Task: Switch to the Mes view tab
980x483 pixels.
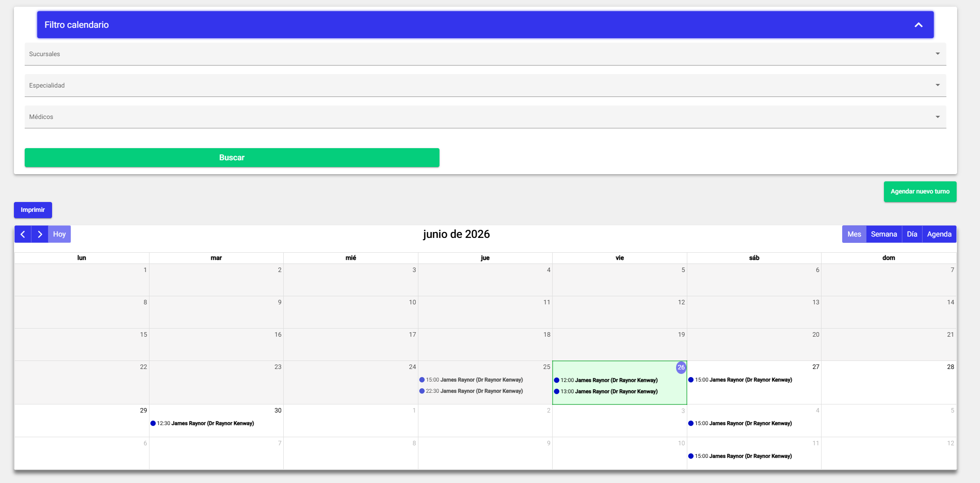Action: (x=854, y=234)
